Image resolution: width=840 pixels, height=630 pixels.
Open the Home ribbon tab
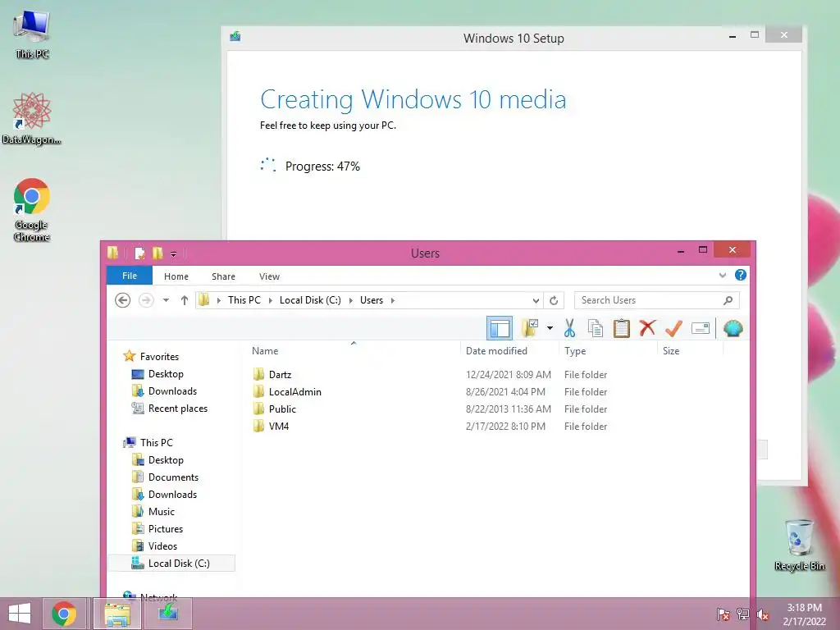pos(176,276)
